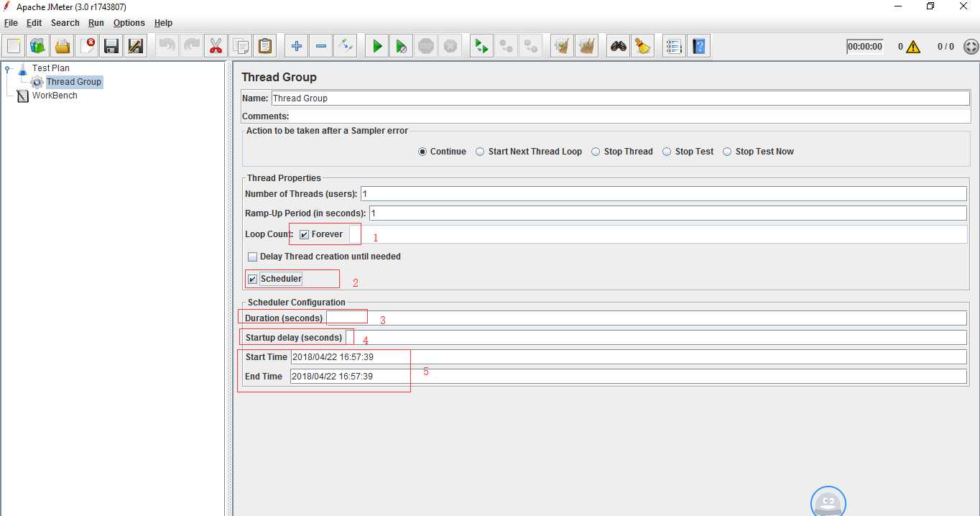Click the Copy pages icon
This screenshot has height=516, width=980.
click(x=240, y=47)
